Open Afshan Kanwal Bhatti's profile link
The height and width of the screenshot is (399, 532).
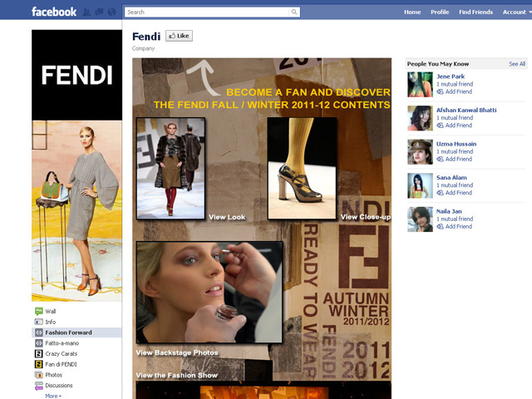[466, 110]
